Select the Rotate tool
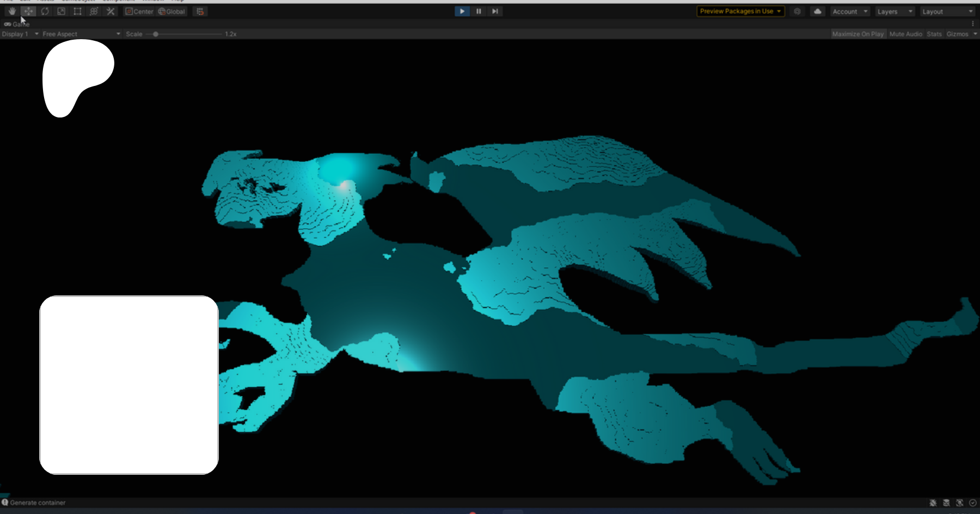Screen dimensions: 980x514 point(45,11)
